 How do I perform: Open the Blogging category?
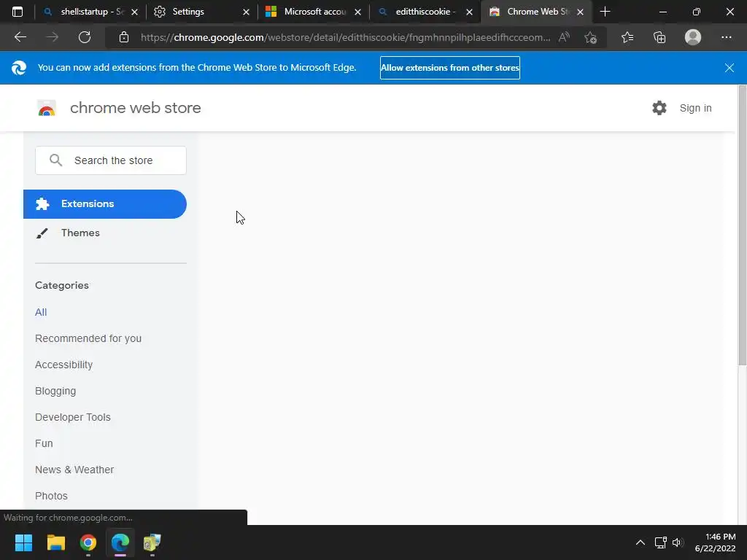point(55,391)
